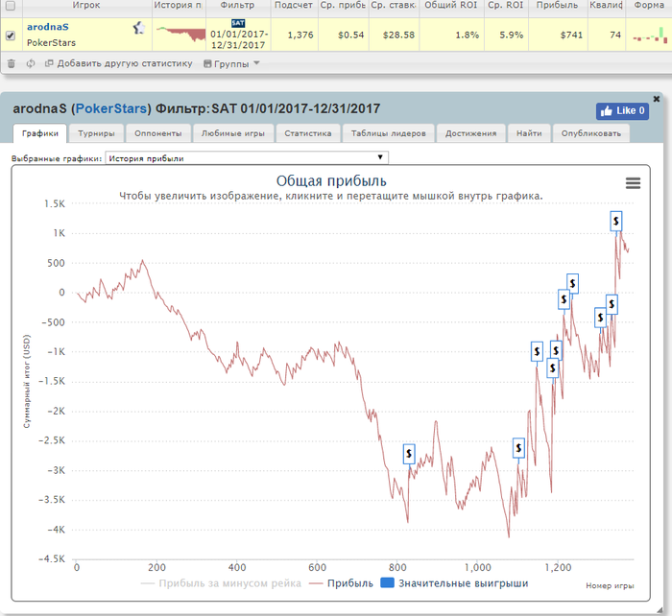Go to the 'Достижения' tab

click(x=470, y=133)
